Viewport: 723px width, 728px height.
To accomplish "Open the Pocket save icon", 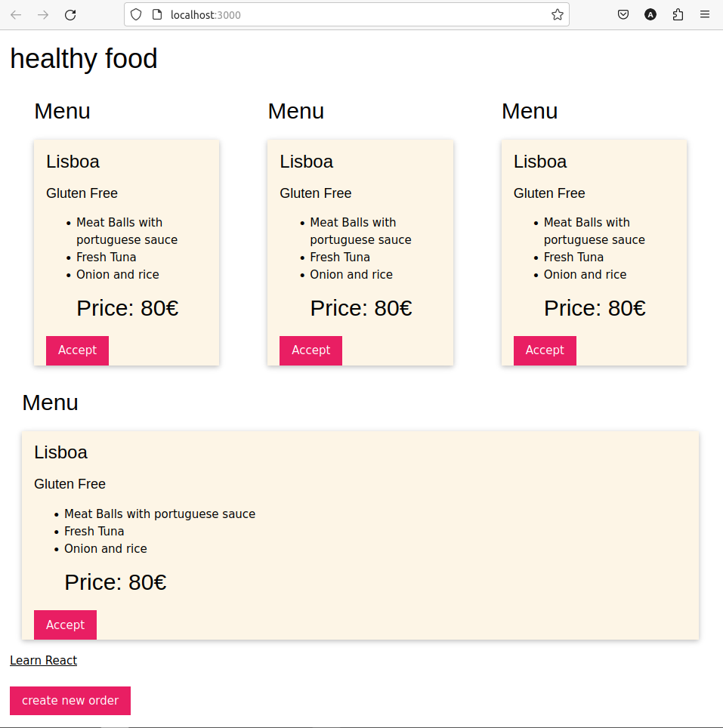I will [x=623, y=15].
